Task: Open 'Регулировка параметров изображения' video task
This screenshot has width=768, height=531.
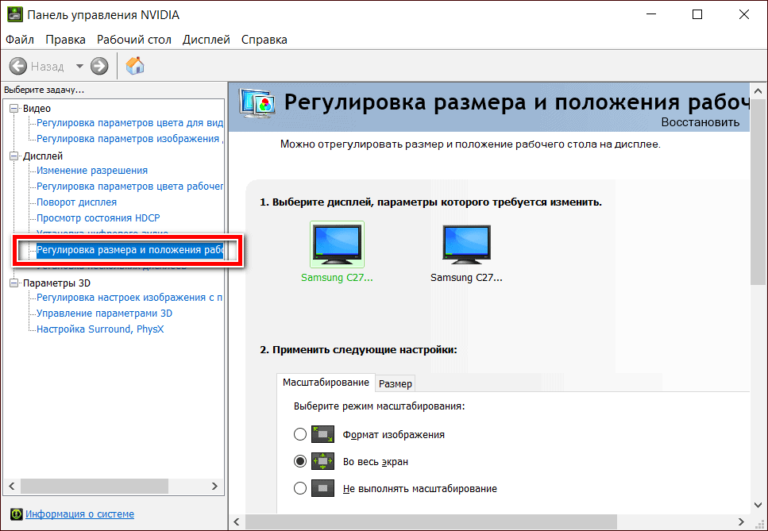Action: (x=130, y=139)
